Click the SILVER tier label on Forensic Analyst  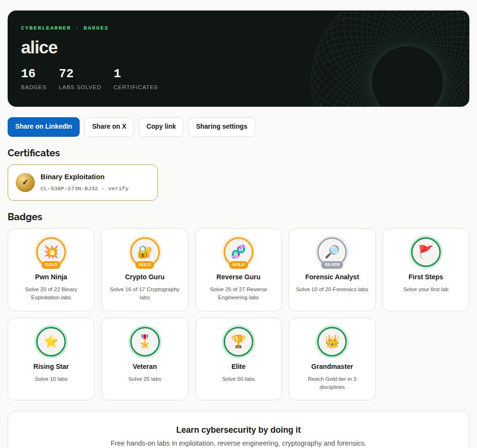[x=332, y=265]
